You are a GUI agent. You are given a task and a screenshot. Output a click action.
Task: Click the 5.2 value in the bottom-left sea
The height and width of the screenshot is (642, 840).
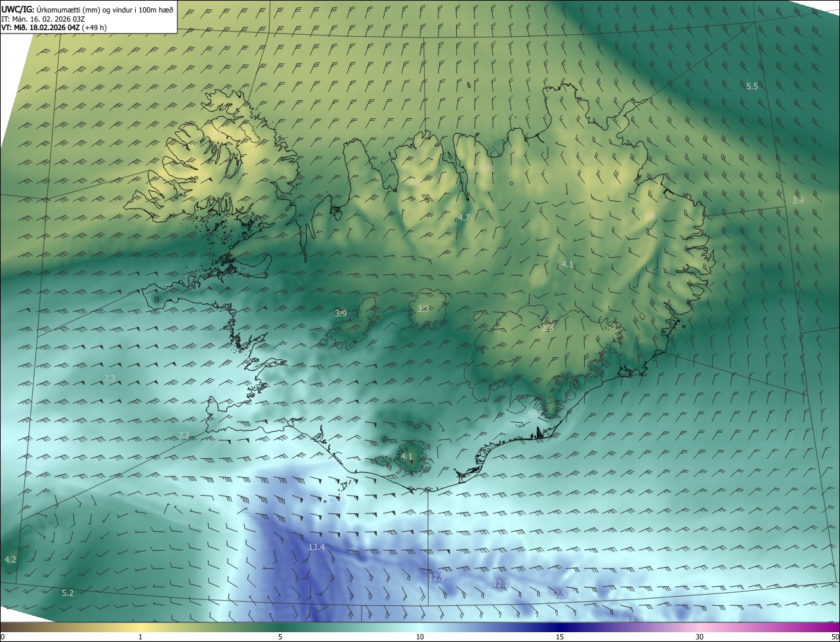(68, 593)
